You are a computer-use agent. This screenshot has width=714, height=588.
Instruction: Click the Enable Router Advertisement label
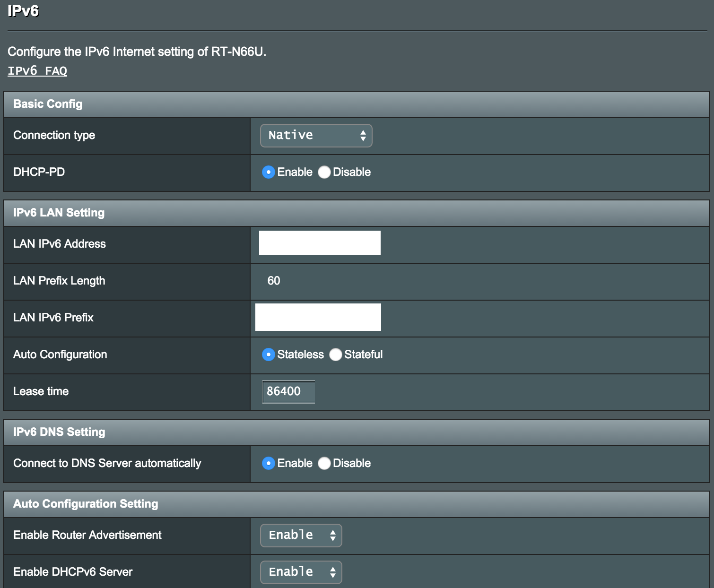coord(87,535)
